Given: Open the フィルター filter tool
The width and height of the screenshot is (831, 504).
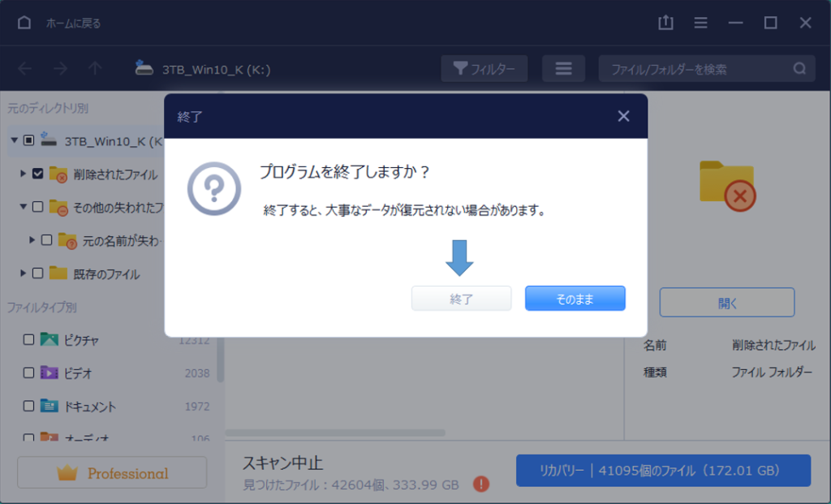Looking at the screenshot, I should [x=485, y=68].
